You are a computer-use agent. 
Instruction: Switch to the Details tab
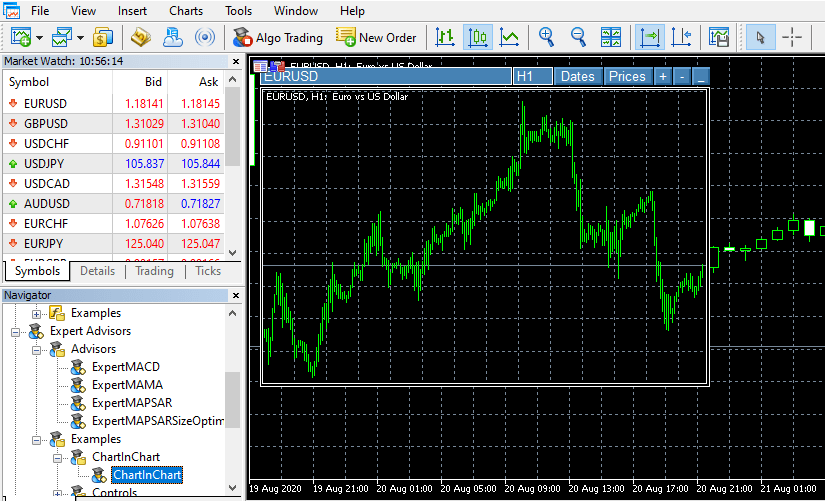[97, 271]
